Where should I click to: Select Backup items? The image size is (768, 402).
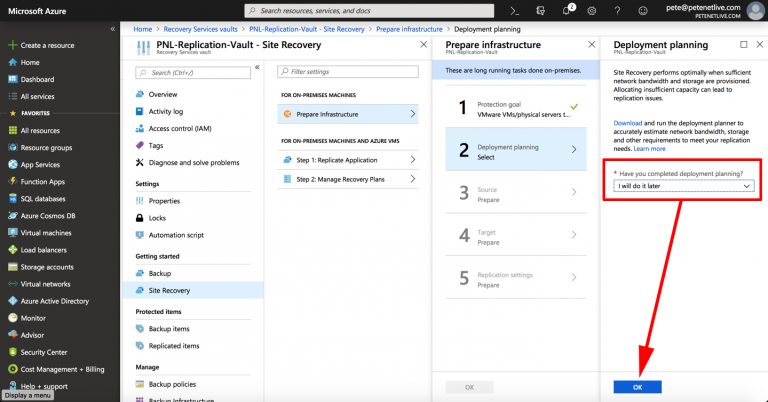coord(169,329)
